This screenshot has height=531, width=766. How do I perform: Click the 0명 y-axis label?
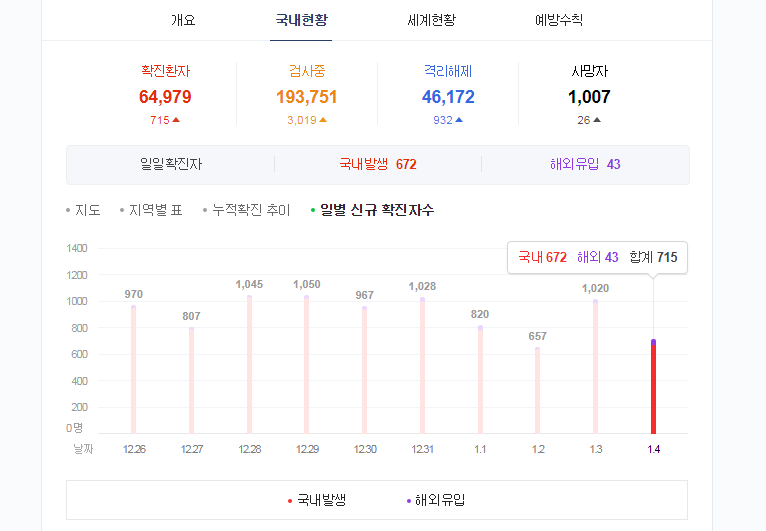tap(74, 428)
